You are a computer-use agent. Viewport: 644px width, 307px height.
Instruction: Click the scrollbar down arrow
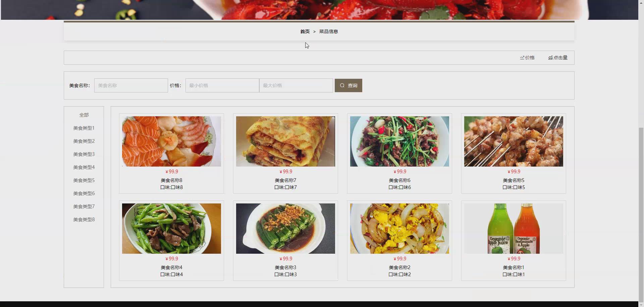tap(641, 304)
